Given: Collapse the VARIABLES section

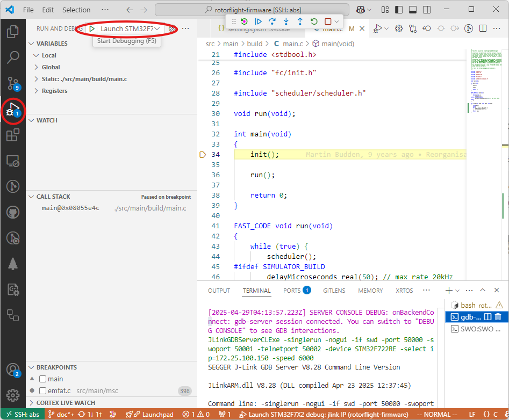Looking at the screenshot, I should (x=31, y=44).
